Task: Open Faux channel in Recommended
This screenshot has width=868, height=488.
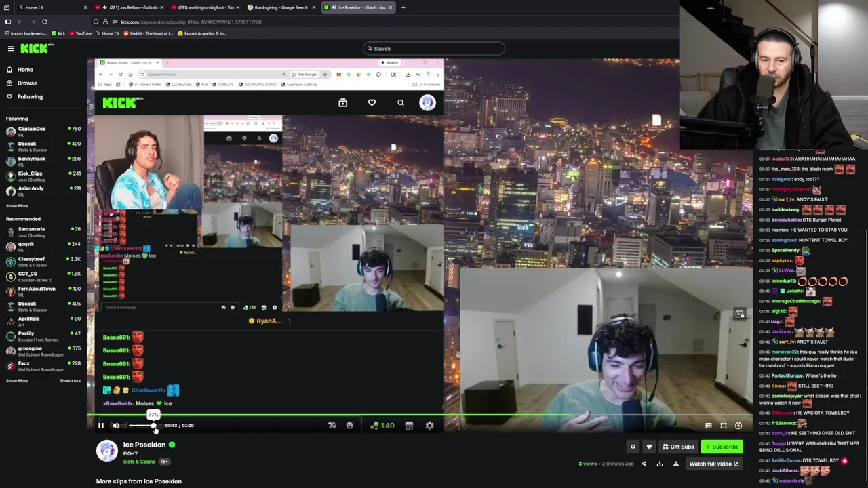Action: [x=43, y=366]
